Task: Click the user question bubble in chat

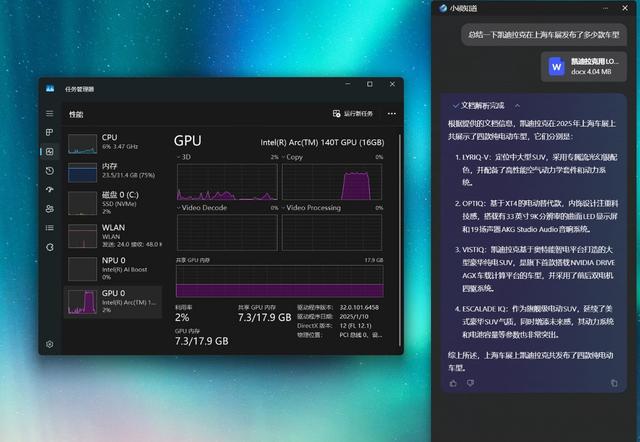Action: (x=544, y=35)
